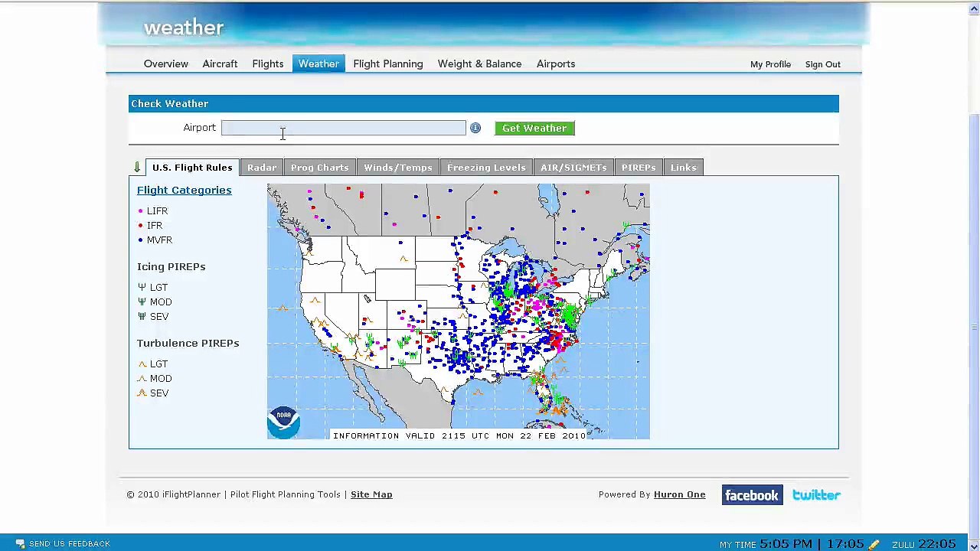Switch to the Radar tab

[x=262, y=168]
